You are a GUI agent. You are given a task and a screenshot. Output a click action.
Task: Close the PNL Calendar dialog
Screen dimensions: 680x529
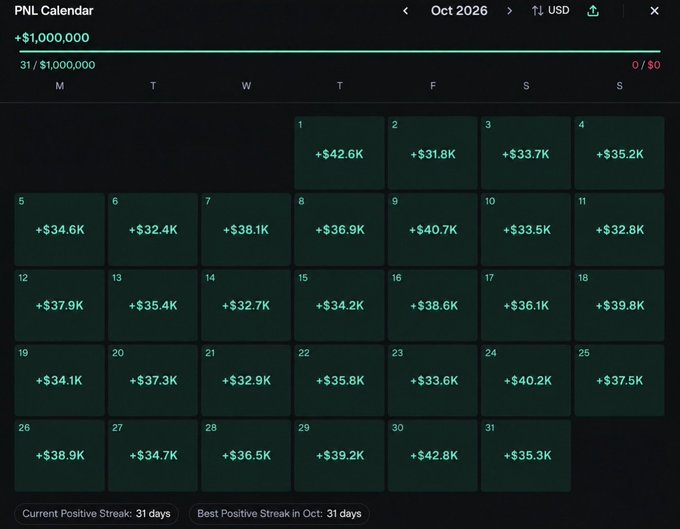[x=654, y=11]
